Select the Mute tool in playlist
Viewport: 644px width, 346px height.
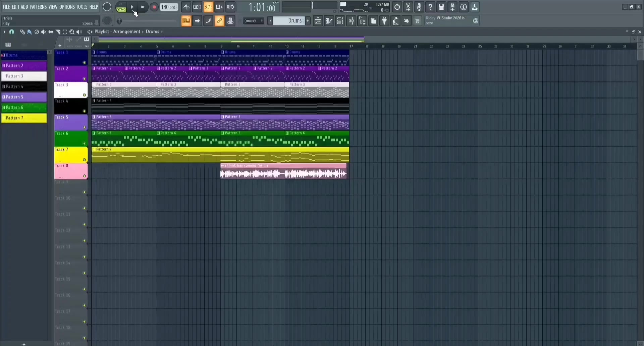click(44, 32)
